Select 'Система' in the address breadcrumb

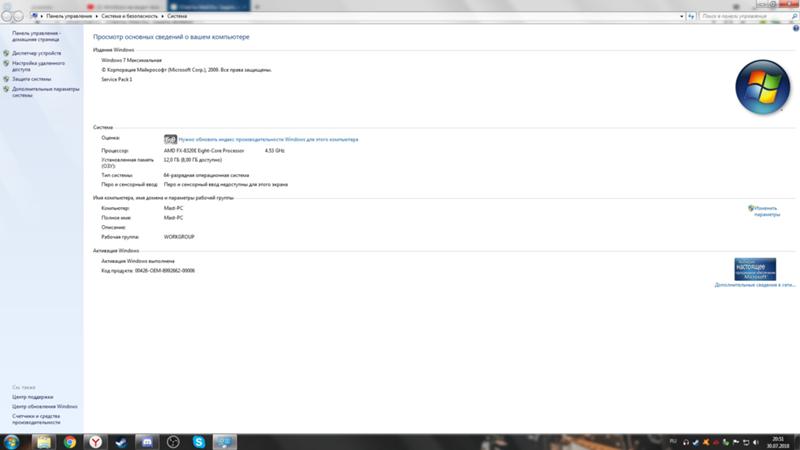(177, 16)
